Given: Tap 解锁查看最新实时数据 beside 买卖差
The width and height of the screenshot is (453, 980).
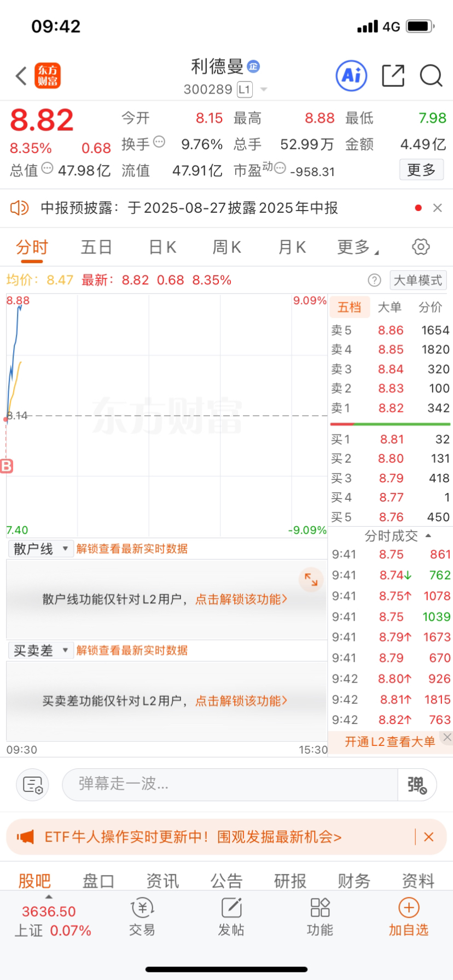Looking at the screenshot, I should coord(132,650).
